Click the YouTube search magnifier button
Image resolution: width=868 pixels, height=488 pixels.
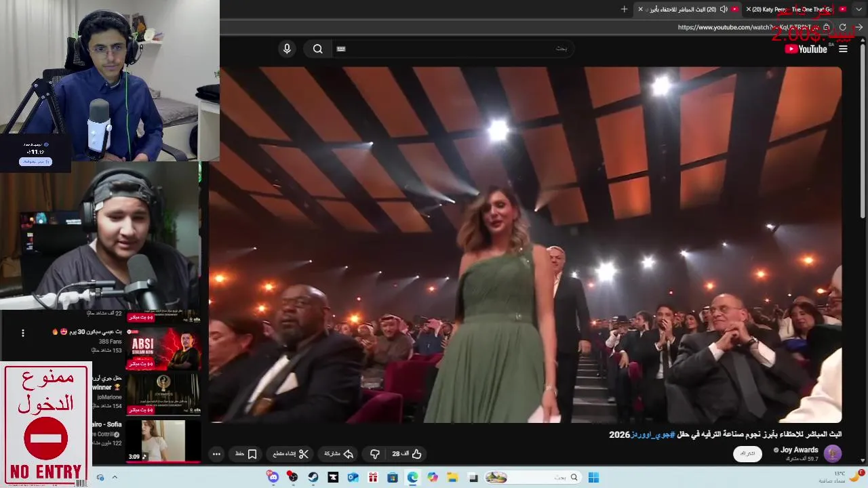317,49
